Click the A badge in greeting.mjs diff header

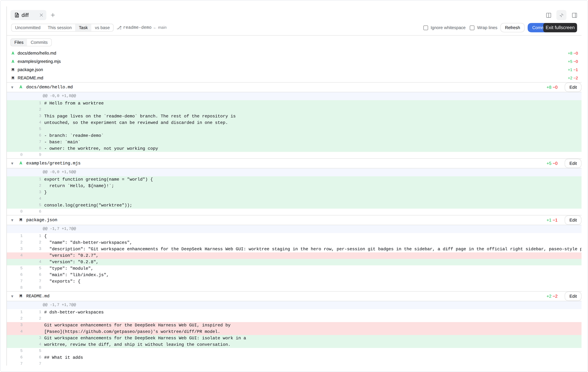21,163
